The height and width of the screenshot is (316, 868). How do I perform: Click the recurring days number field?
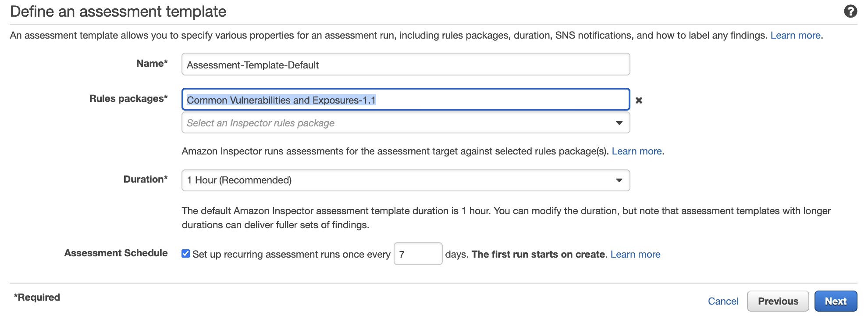click(x=418, y=254)
